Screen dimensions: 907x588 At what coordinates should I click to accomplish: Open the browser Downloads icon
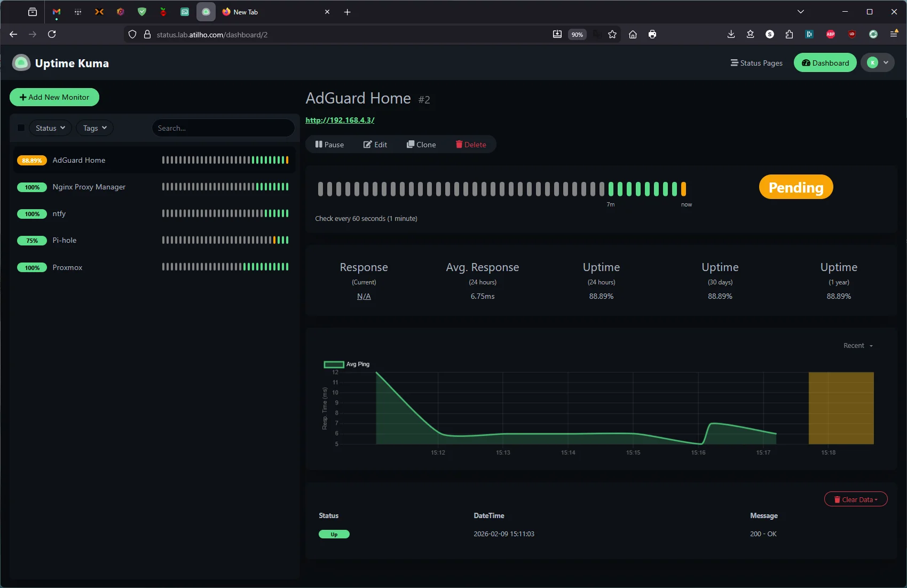pos(731,34)
